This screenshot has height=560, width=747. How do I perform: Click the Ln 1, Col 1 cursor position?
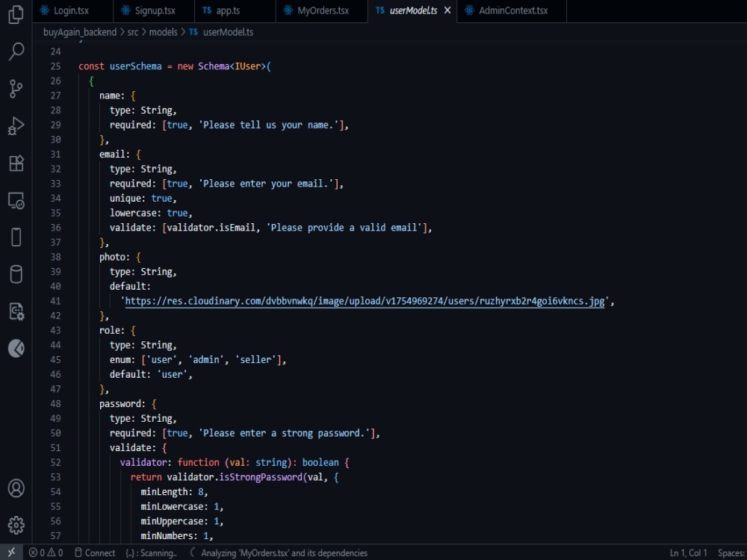(x=689, y=553)
